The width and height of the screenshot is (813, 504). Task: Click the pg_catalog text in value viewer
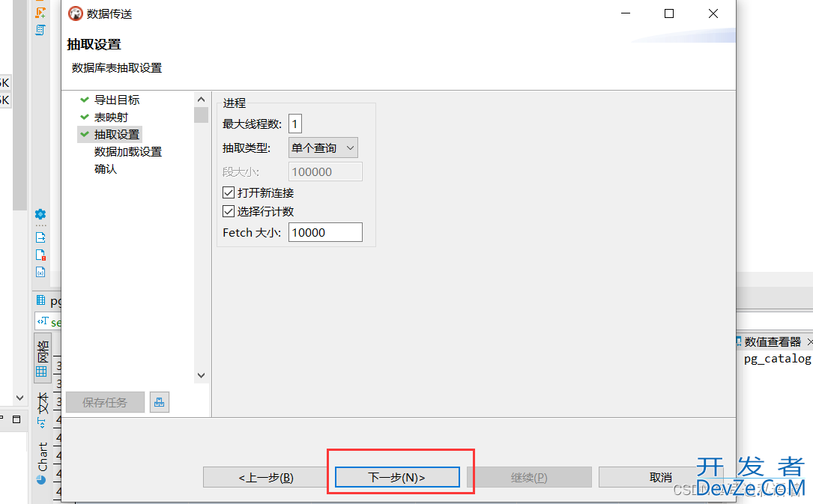click(777, 359)
